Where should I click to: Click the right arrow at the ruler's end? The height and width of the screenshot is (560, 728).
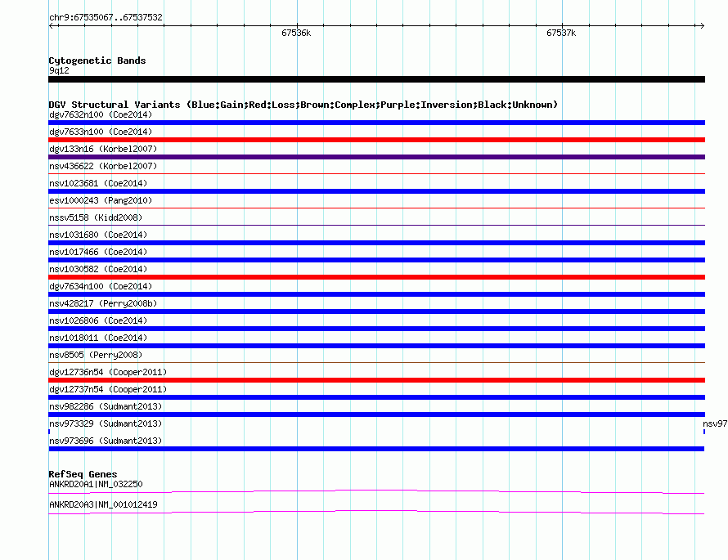(702, 26)
